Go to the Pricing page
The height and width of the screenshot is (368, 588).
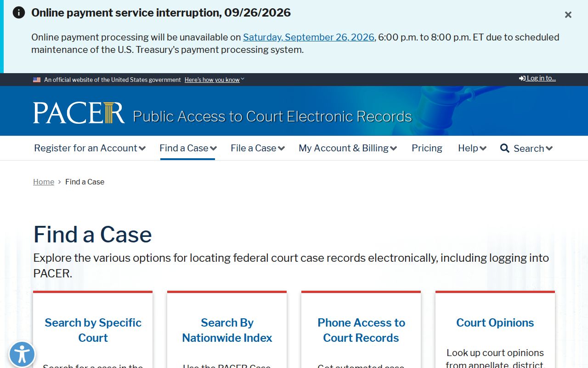[427, 148]
